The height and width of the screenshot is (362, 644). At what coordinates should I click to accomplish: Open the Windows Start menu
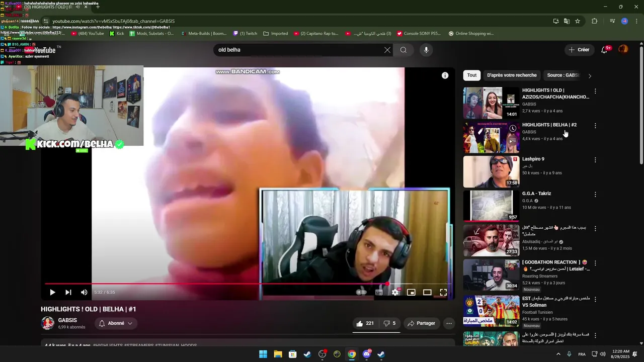point(263,354)
